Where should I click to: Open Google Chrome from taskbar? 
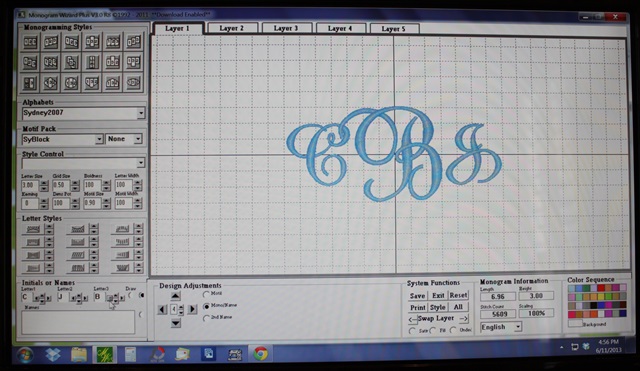[x=260, y=353]
